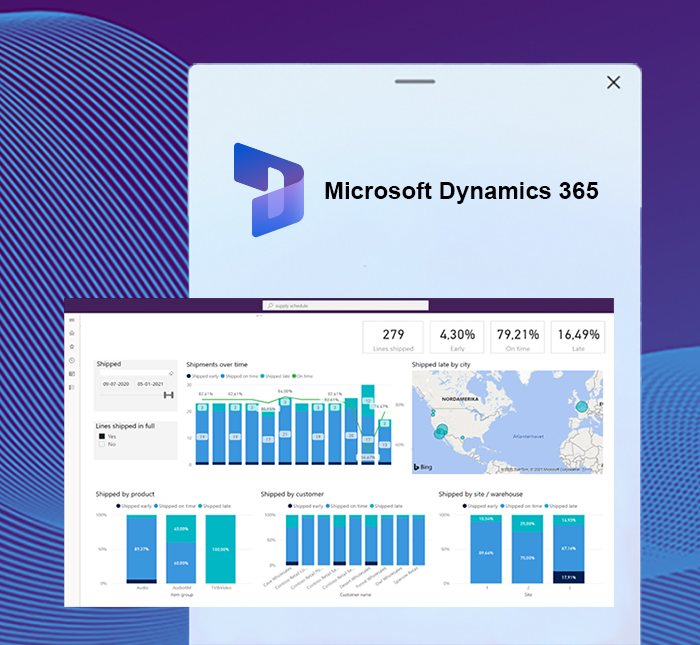Click the Shipments over time chart title
Screen dimensions: 700x645
(x=217, y=365)
